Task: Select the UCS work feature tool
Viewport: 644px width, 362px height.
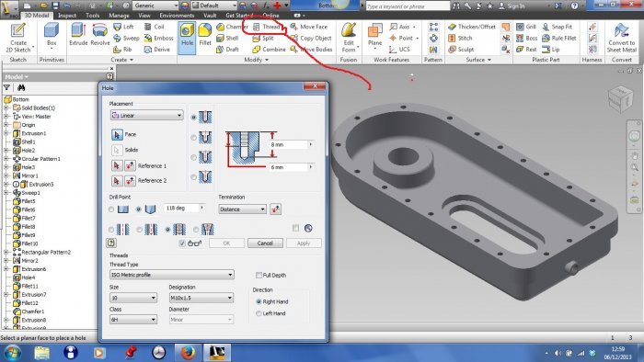Action: [x=399, y=50]
